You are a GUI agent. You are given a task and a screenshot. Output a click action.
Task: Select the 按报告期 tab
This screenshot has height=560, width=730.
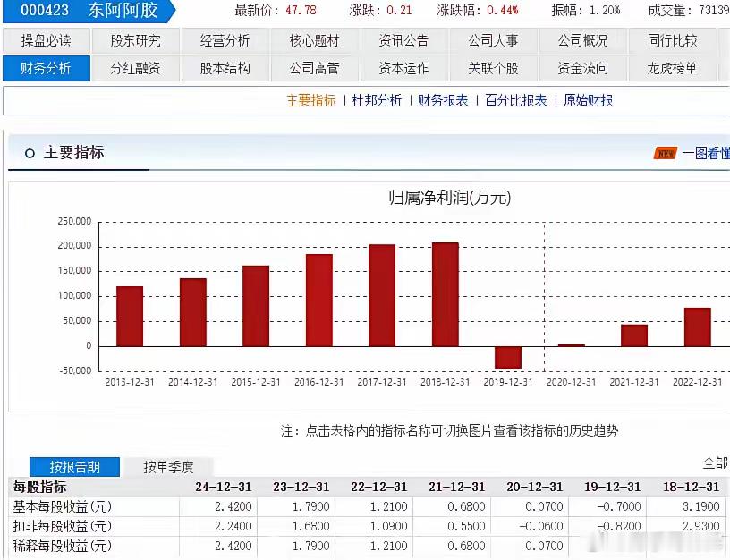74,467
